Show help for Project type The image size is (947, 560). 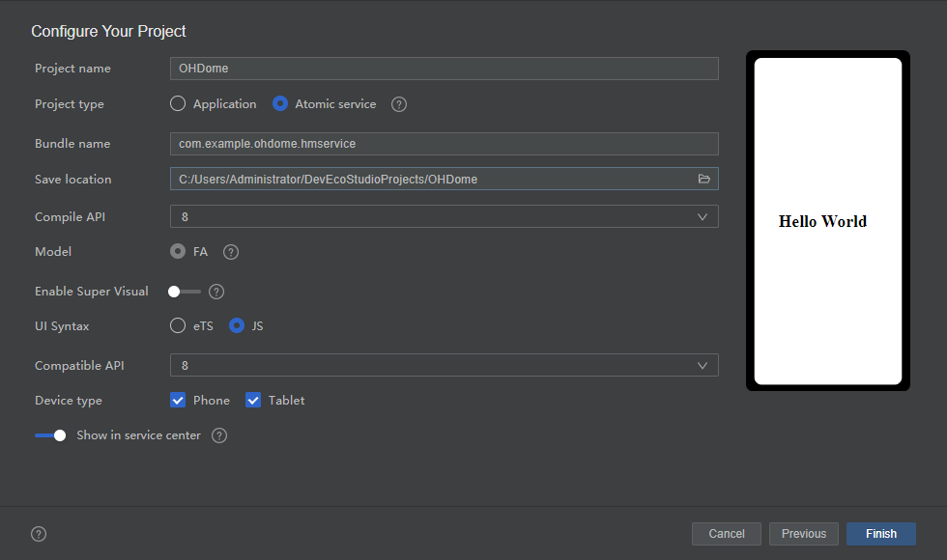[x=398, y=104]
